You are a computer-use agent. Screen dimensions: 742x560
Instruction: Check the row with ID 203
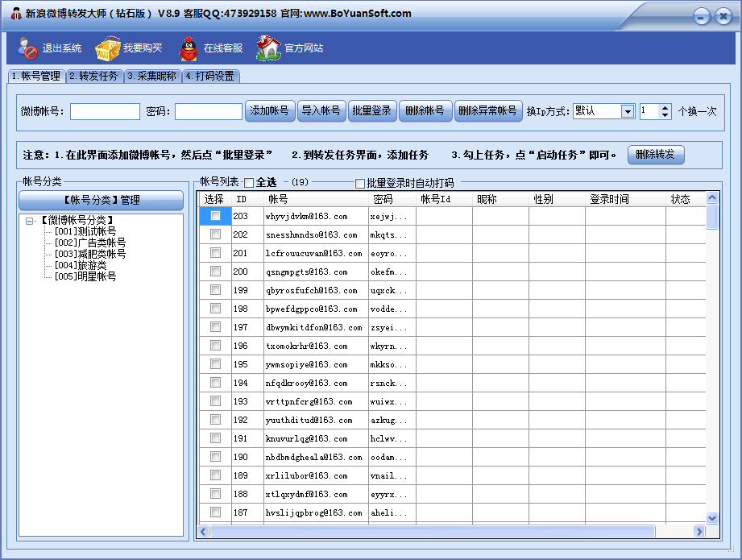tap(215, 216)
